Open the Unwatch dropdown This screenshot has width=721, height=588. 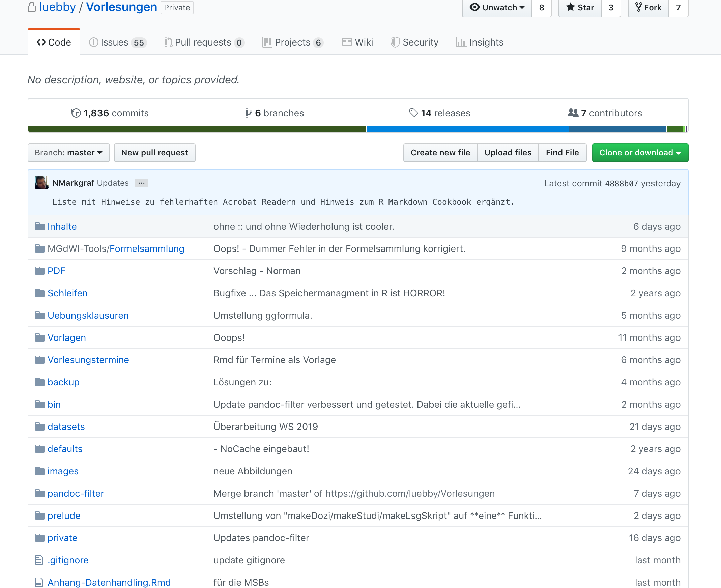[497, 8]
